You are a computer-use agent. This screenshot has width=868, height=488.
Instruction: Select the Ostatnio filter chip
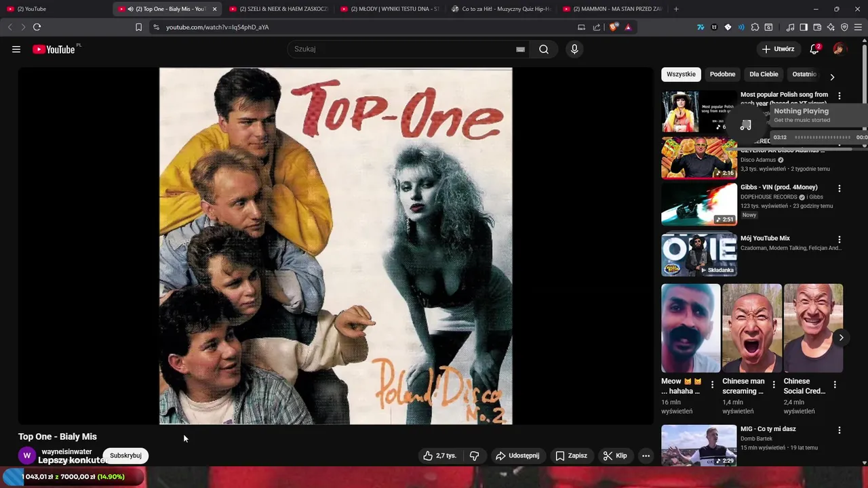804,75
